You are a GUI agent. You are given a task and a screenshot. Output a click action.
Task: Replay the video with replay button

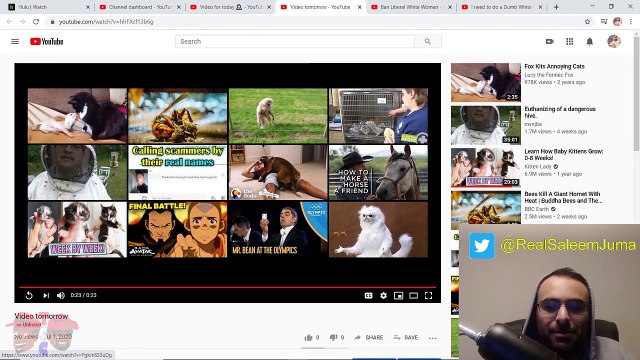point(29,295)
